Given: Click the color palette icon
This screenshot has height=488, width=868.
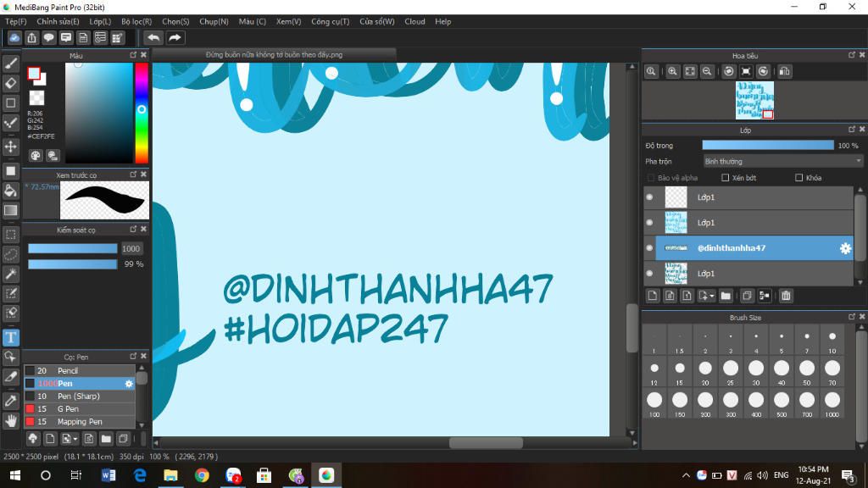Looking at the screenshot, I should coord(36,156).
